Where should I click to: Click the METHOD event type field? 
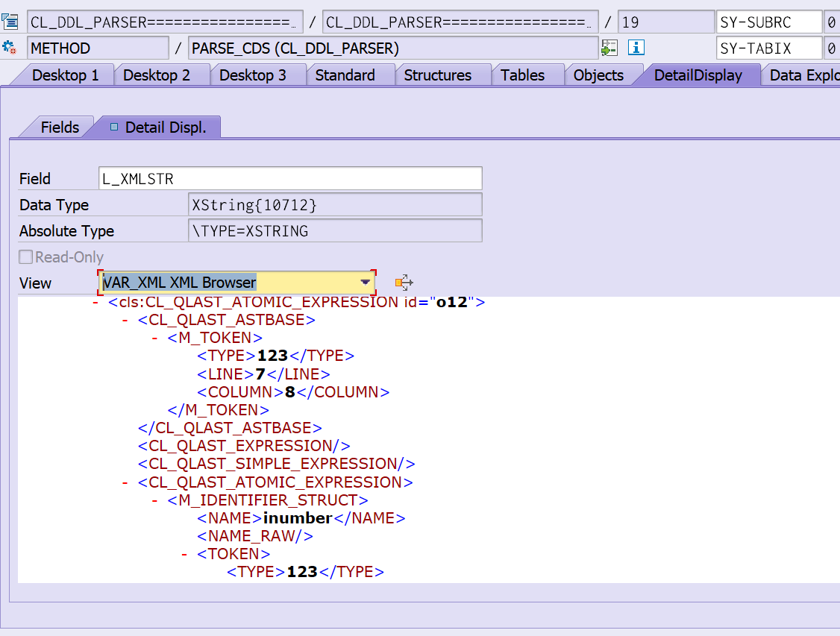tap(98, 48)
